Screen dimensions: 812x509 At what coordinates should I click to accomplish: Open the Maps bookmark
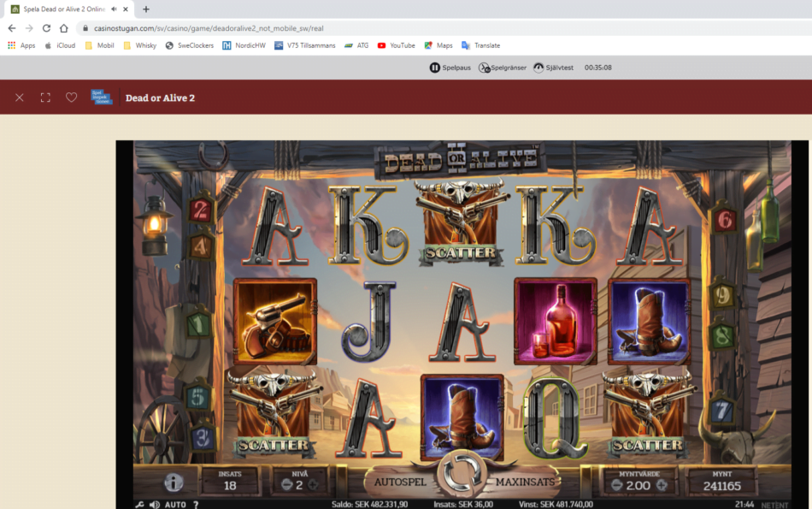point(438,45)
